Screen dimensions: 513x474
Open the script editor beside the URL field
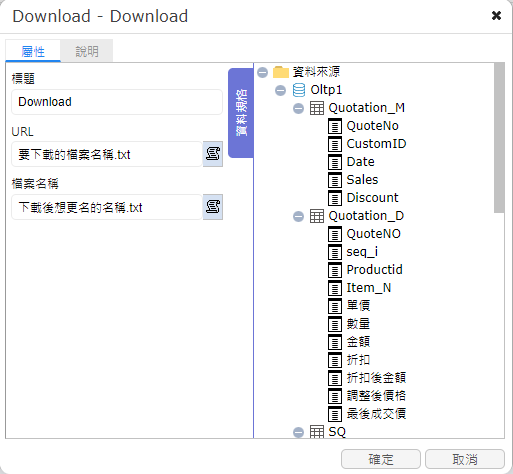point(213,154)
